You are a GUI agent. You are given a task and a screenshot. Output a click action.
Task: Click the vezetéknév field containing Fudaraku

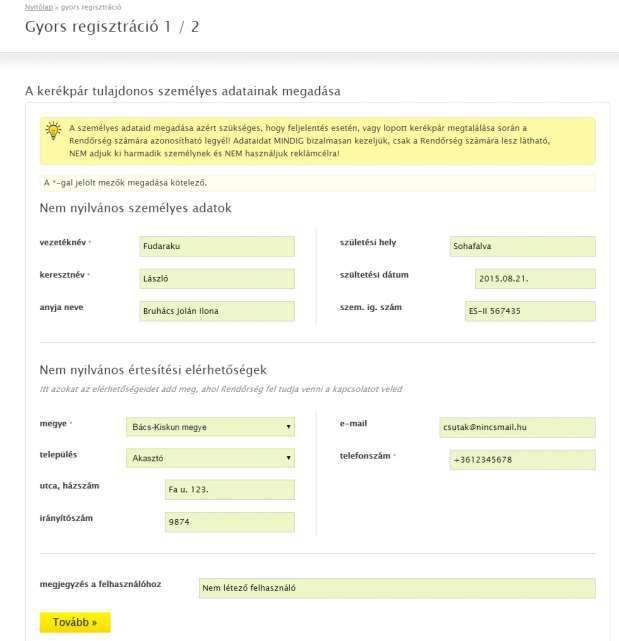click(x=217, y=246)
